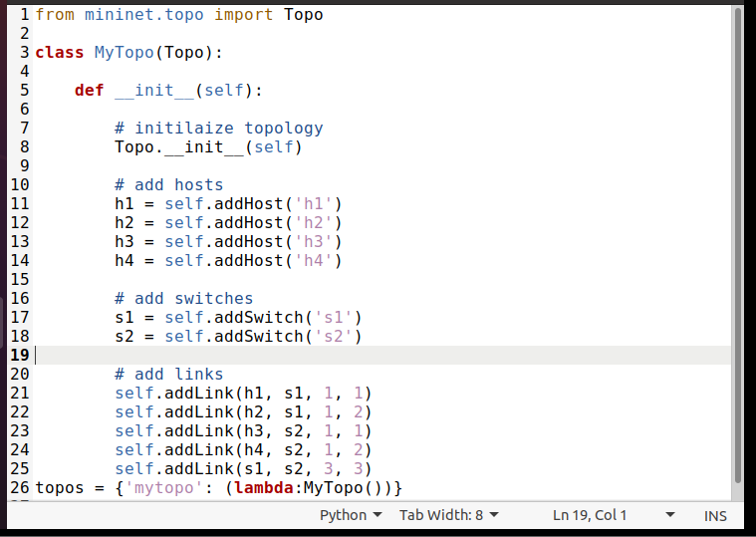Click the '# initilaize topology' comment
Image resolution: width=756 pixels, height=537 pixels.
tap(218, 129)
